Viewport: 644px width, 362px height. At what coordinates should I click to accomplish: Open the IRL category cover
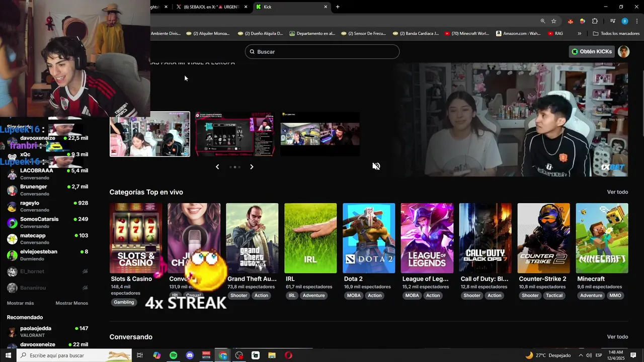pos(310,238)
